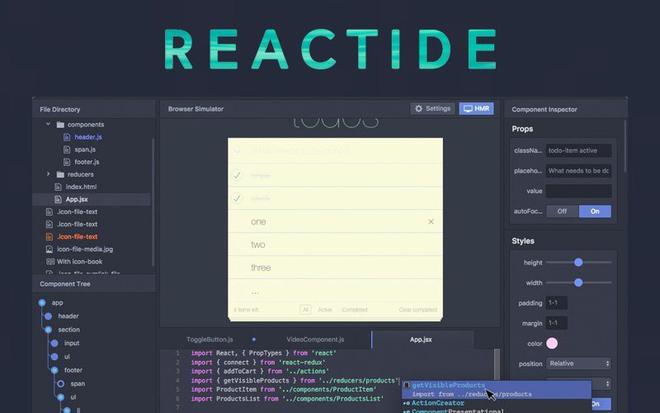Click the hollow span node circle
660x413 pixels.
coord(61,384)
